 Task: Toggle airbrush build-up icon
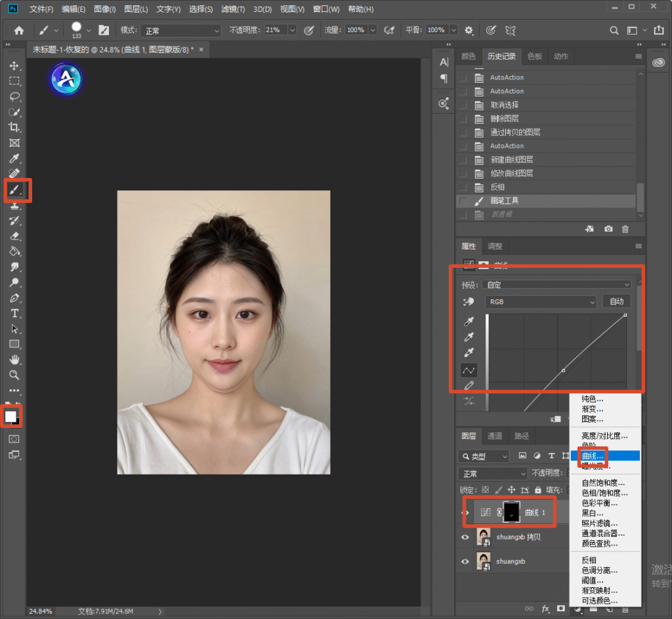[388, 30]
